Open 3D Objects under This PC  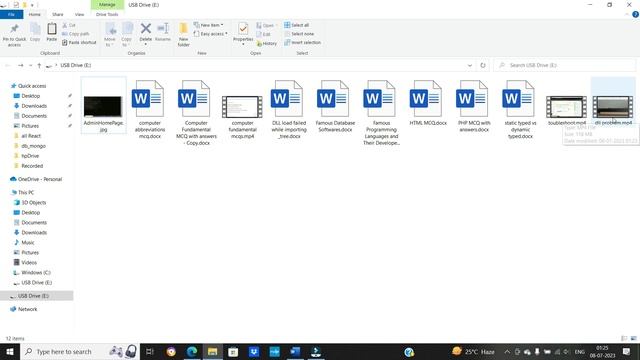tap(33, 202)
